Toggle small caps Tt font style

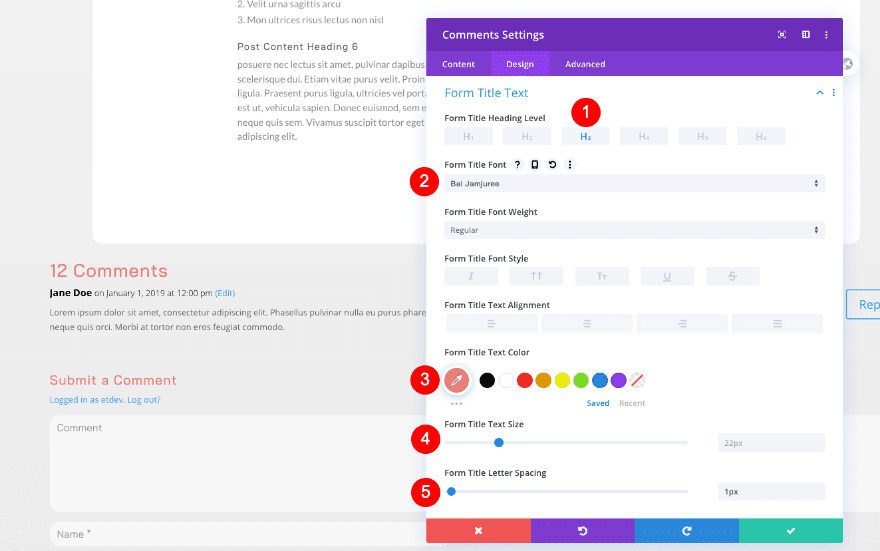pos(602,276)
